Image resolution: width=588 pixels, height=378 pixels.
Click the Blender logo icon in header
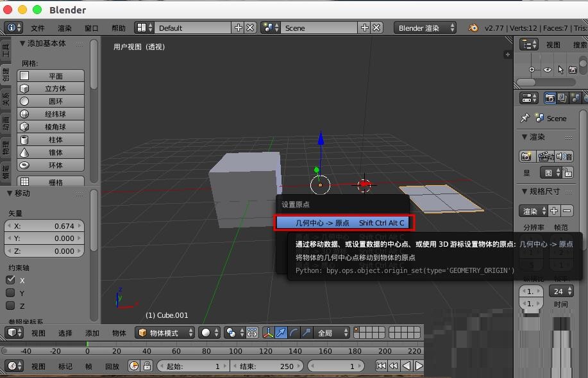(473, 28)
